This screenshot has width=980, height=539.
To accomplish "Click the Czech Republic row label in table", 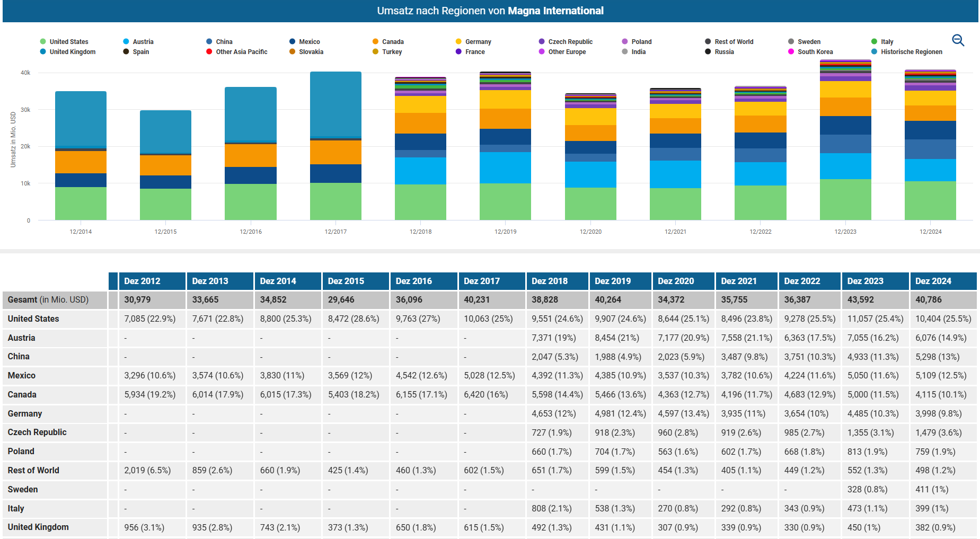I will point(37,432).
